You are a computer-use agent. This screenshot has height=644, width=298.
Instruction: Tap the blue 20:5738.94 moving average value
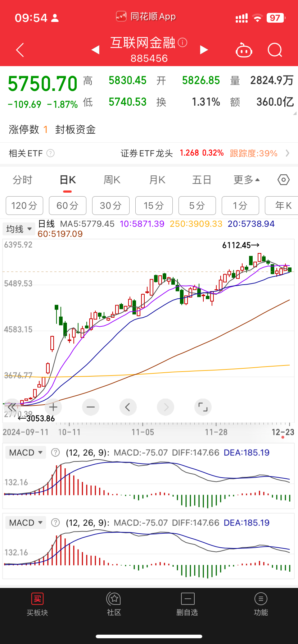coord(251,224)
